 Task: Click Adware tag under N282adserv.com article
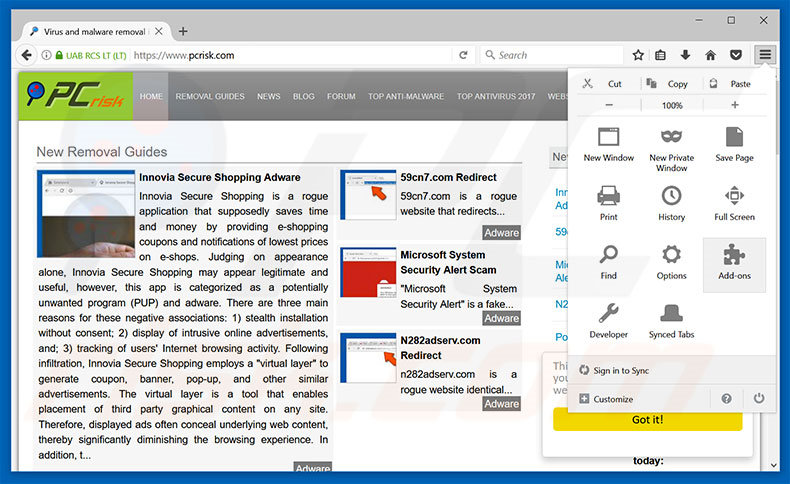[x=501, y=404]
